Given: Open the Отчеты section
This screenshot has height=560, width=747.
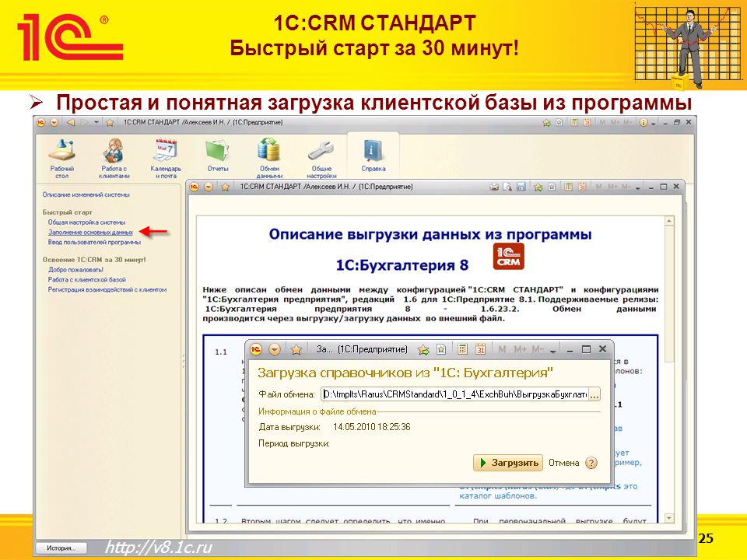Looking at the screenshot, I should click(x=218, y=156).
